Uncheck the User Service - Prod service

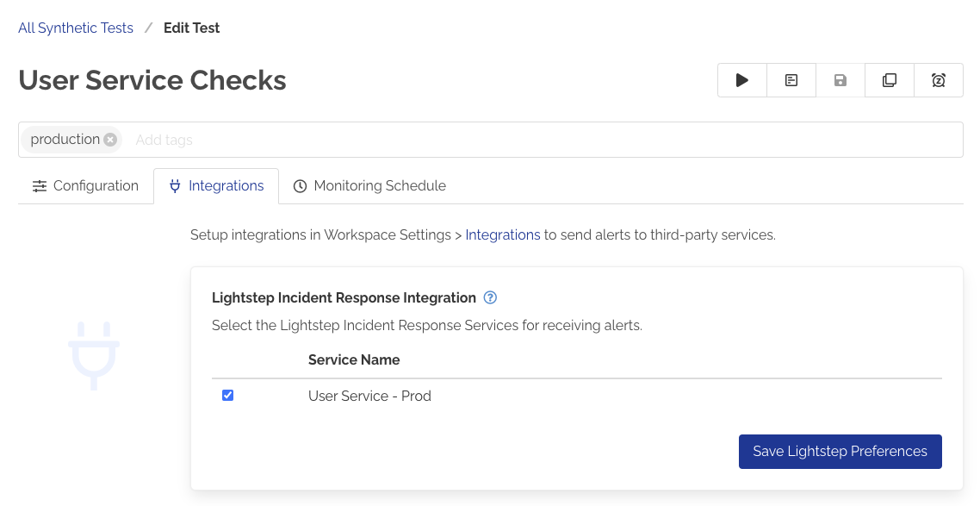[x=227, y=395]
